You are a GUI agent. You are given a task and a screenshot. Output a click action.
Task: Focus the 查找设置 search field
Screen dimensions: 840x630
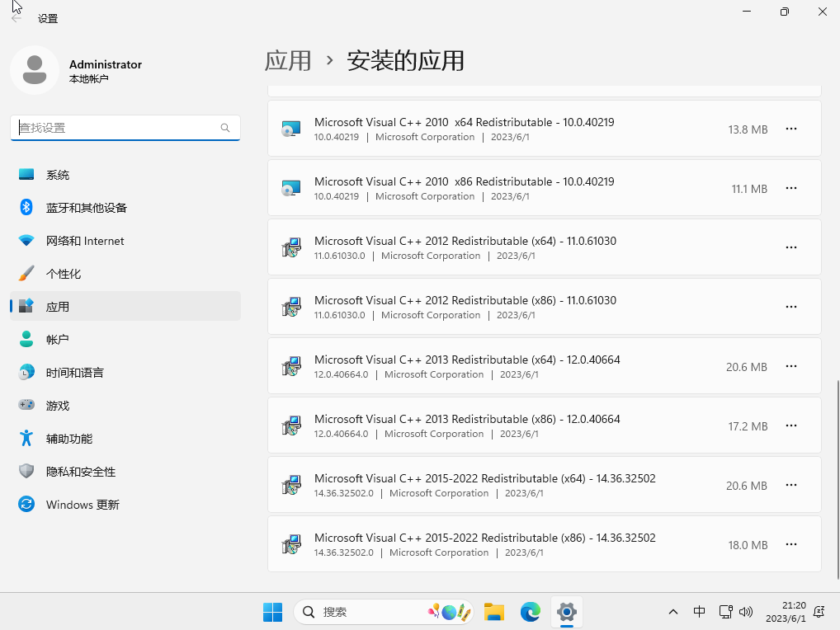coord(125,128)
